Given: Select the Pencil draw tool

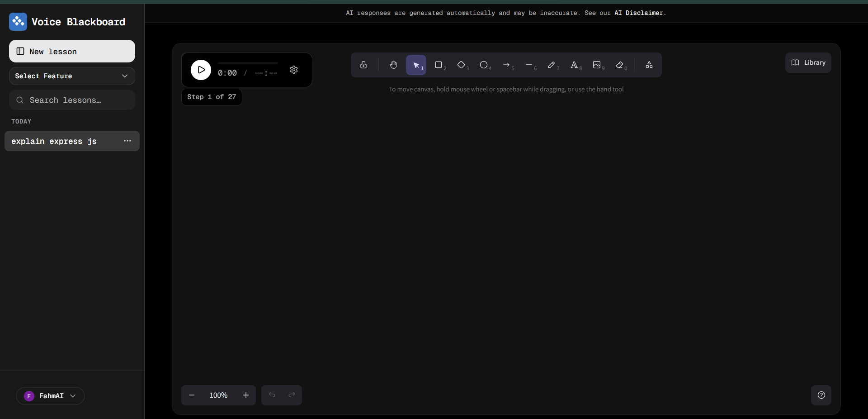Looking at the screenshot, I should pyautogui.click(x=552, y=65).
